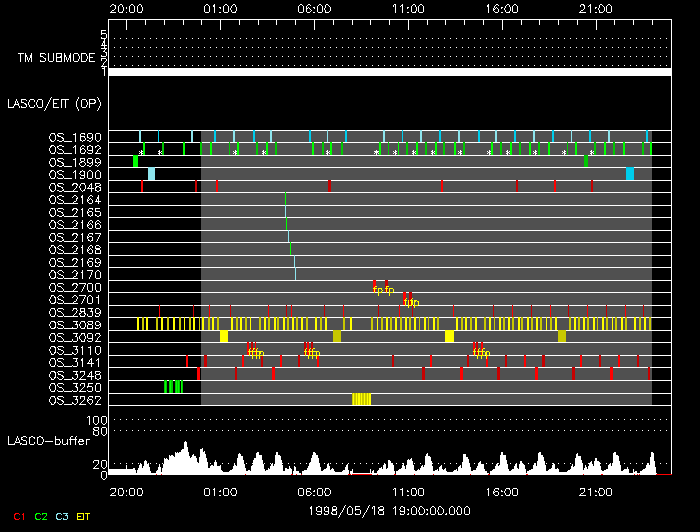Click the yellow fp label in OS_2701 row
The height and width of the screenshot is (532, 700).
coord(411,302)
